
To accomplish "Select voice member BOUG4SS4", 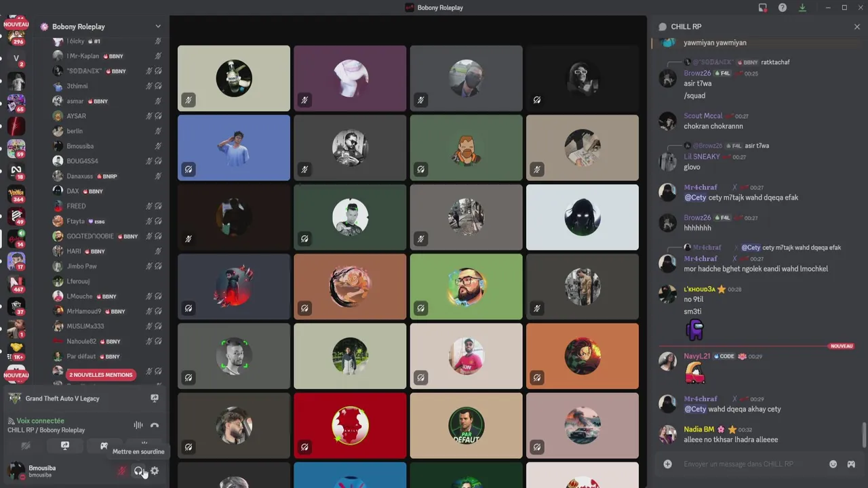I will tap(82, 161).
